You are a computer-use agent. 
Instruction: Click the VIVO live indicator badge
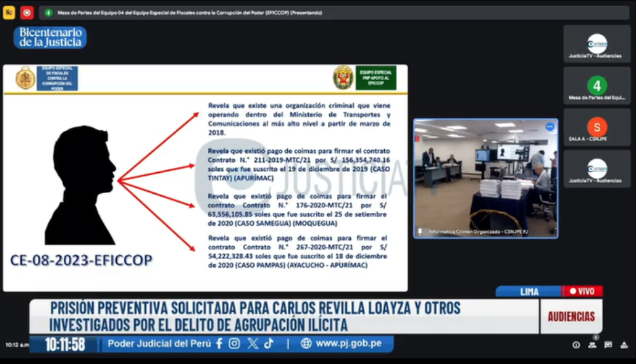click(x=582, y=291)
